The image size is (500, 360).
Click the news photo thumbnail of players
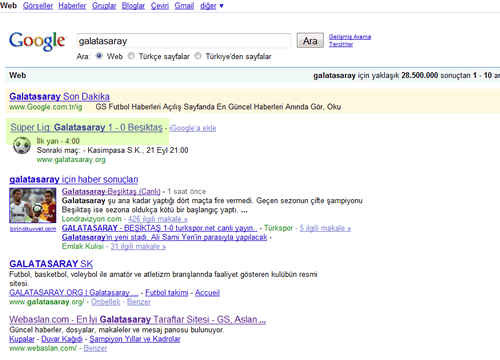click(33, 206)
